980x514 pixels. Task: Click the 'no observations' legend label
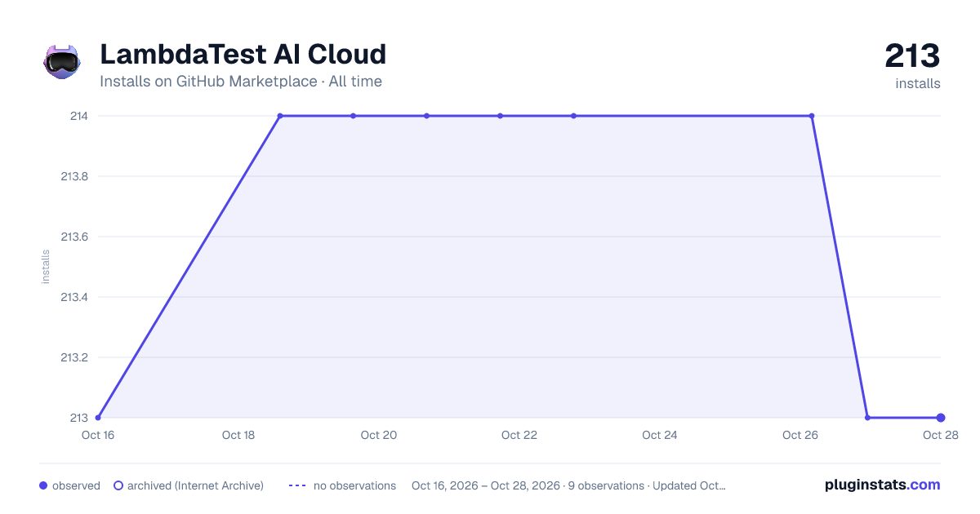pyautogui.click(x=354, y=485)
